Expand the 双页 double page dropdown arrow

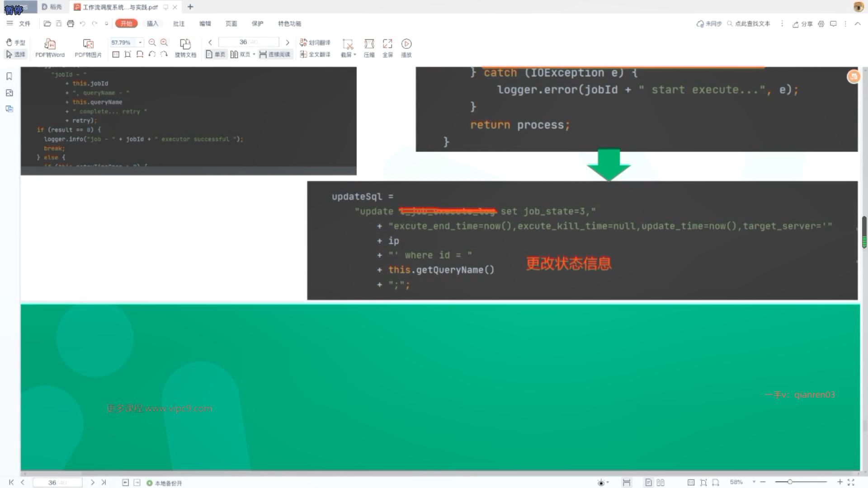tap(254, 55)
